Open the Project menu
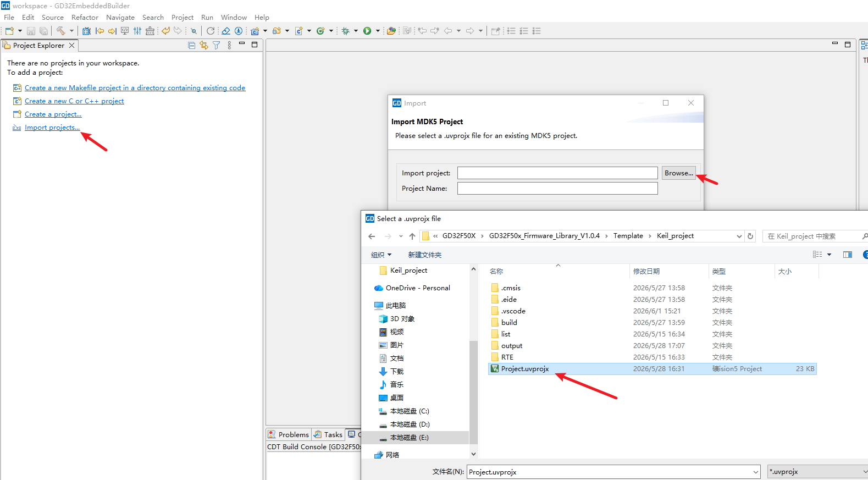This screenshot has width=868, height=480. 183,18
